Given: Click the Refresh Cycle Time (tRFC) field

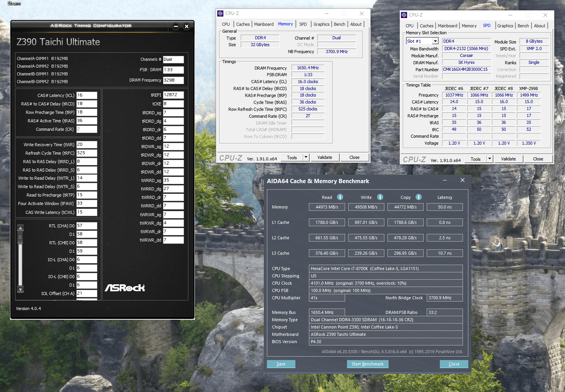Looking at the screenshot, I should click(87, 153).
